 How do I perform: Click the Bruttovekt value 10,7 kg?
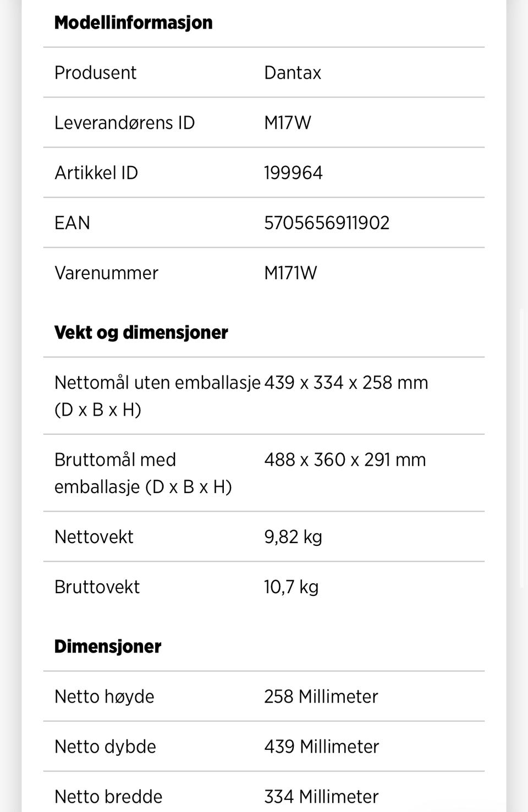point(291,587)
